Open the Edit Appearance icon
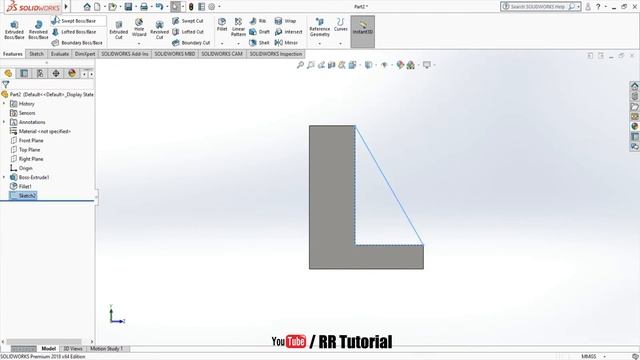This screenshot has width=640, height=360. [x=400, y=65]
